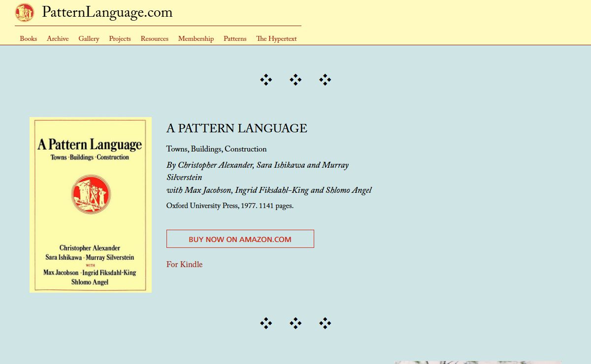Open The Hypertext link
The height and width of the screenshot is (364, 591).
coord(276,39)
